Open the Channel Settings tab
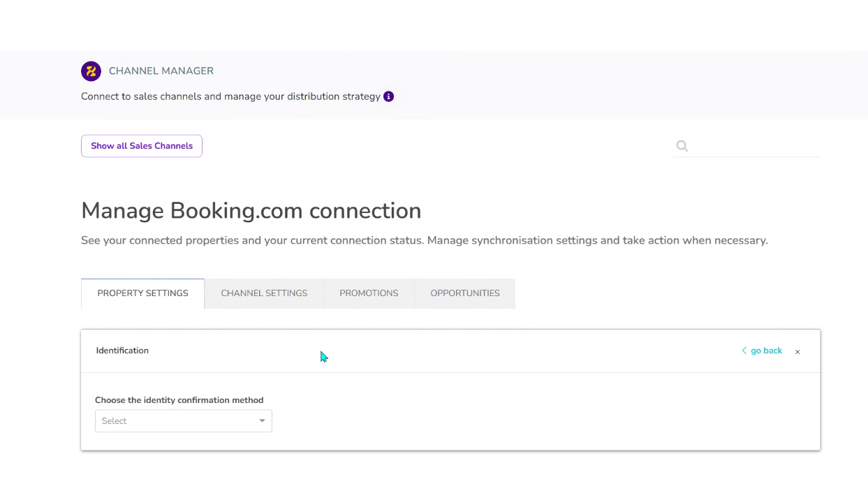Screen dimensions: 868x484 click(264, 293)
